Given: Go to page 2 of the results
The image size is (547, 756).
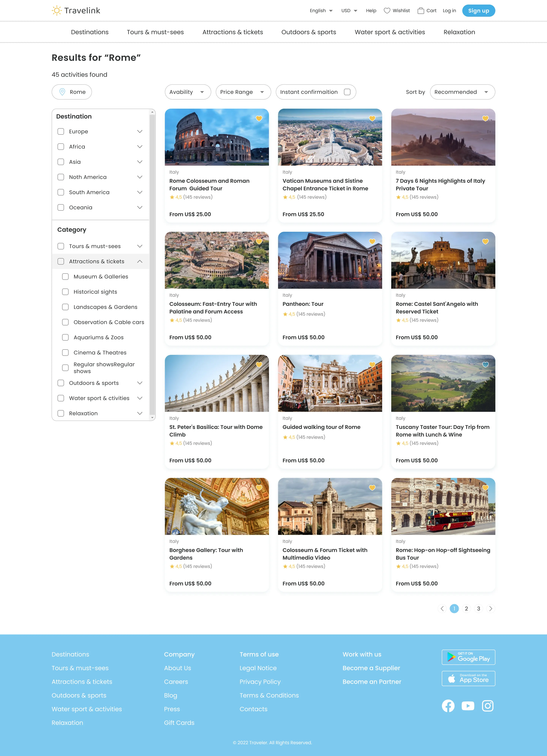Looking at the screenshot, I should 466,608.
